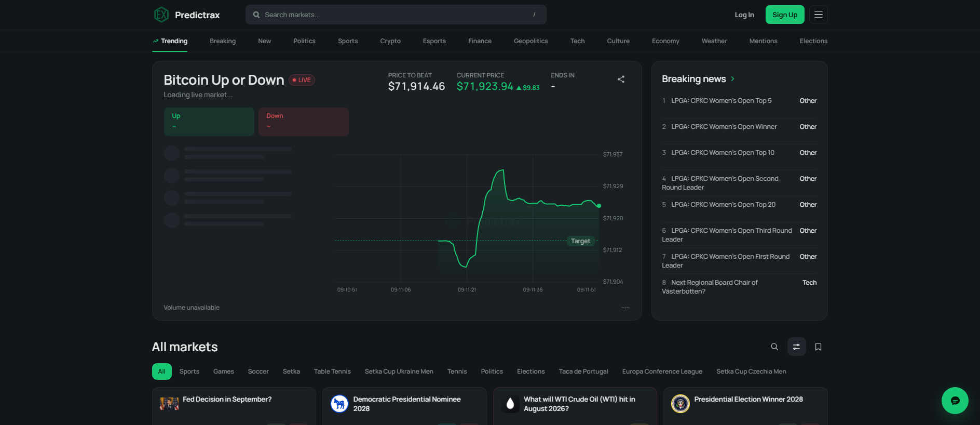The image size is (980, 425).
Task: Click the Breaking news heading
Action: pos(694,79)
